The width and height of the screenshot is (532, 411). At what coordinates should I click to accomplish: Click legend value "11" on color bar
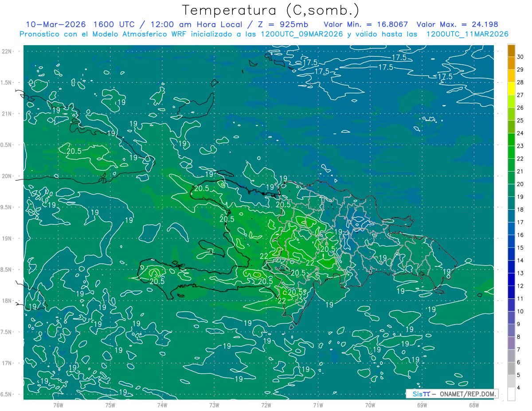pyautogui.click(x=520, y=299)
